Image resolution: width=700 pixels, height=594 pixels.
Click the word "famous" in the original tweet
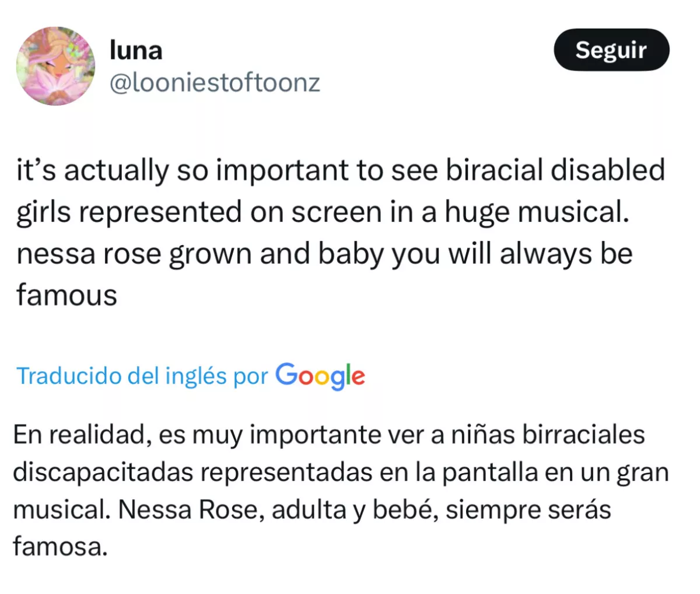click(66, 295)
